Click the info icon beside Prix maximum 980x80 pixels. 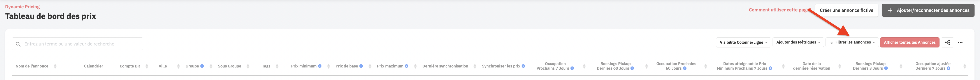coord(406,66)
